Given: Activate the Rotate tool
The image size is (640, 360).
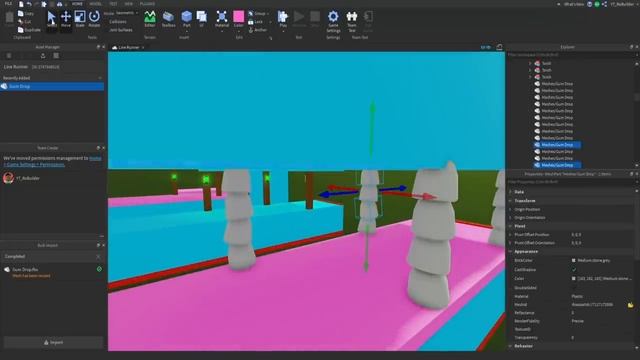Looking at the screenshot, I should 94,19.
